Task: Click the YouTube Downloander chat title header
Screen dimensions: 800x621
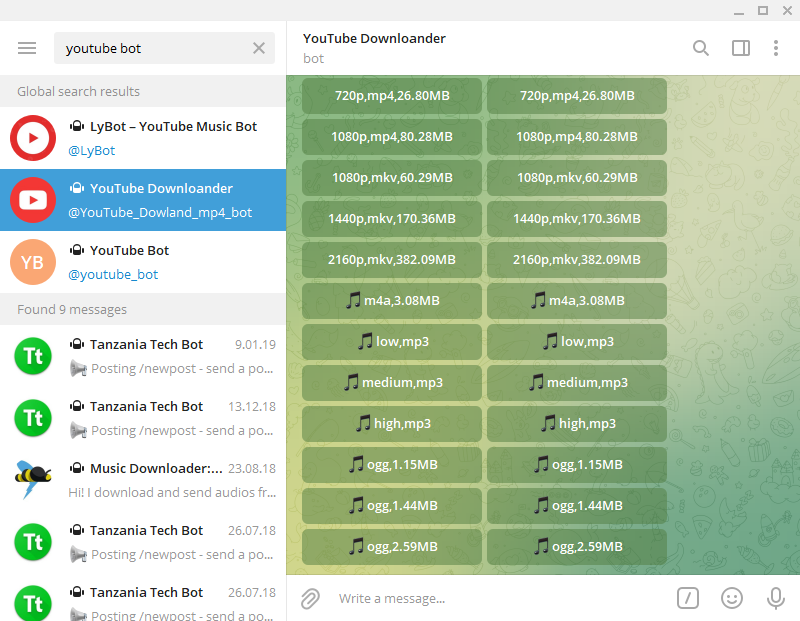Action: (374, 39)
